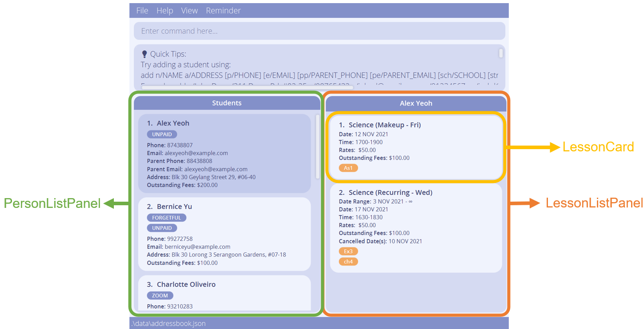Screen dimensions: 644x329
Task: Click UNPAID tag on Alex Yeoh's card
Action: point(162,134)
